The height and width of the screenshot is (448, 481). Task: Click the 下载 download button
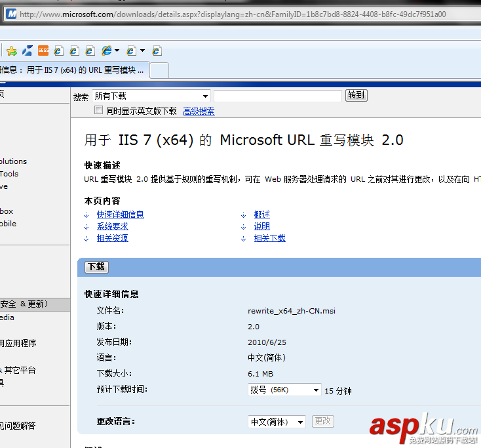(x=96, y=267)
